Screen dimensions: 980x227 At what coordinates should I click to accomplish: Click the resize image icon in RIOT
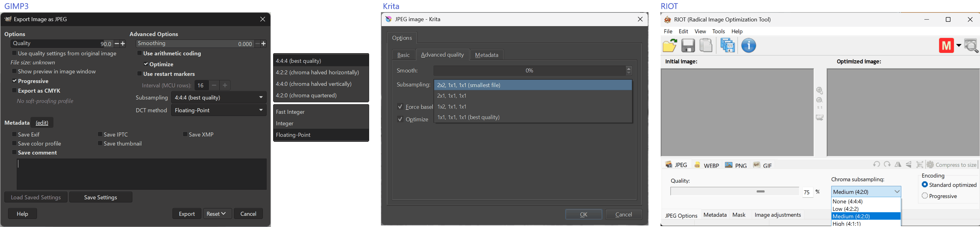tap(920, 164)
